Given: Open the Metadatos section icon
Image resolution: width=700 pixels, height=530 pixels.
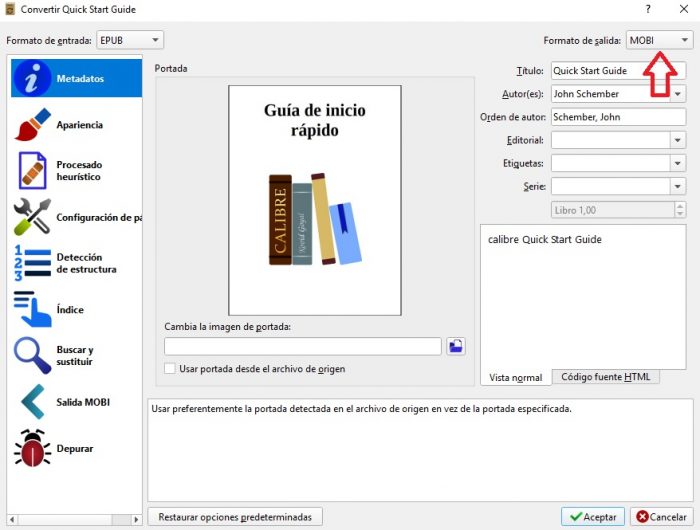Looking at the screenshot, I should click(32, 78).
